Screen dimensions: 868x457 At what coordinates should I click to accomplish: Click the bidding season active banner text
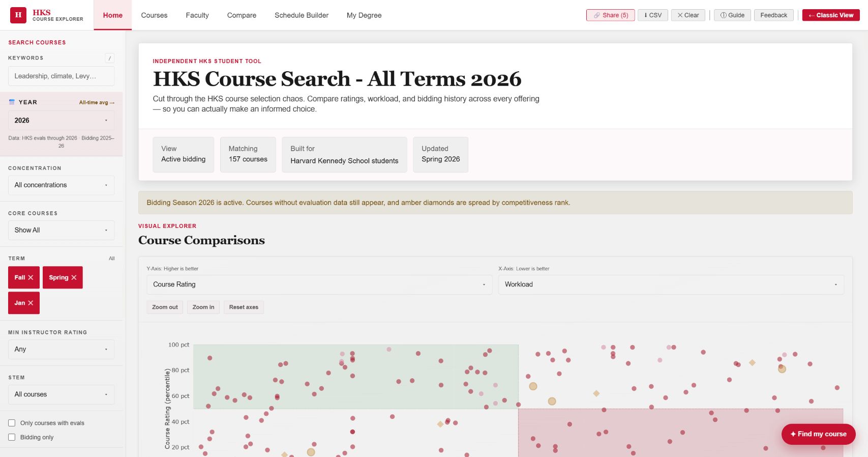coord(358,203)
